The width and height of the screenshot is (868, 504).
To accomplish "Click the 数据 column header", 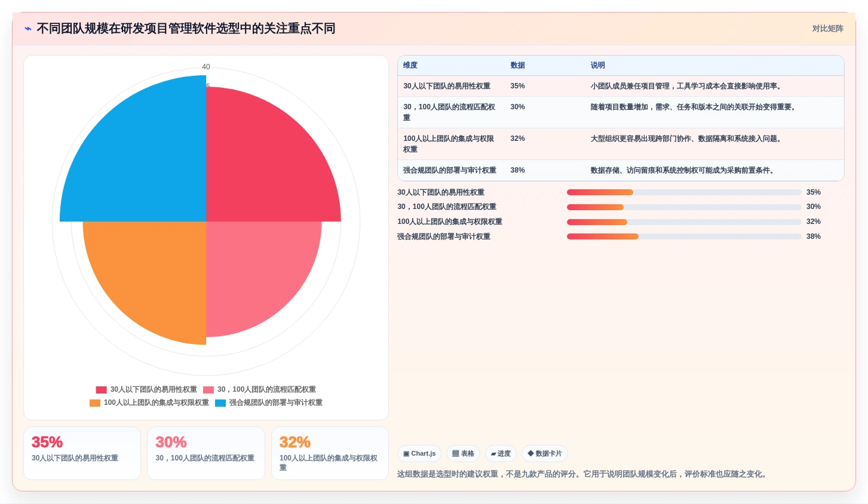I will pyautogui.click(x=517, y=66).
